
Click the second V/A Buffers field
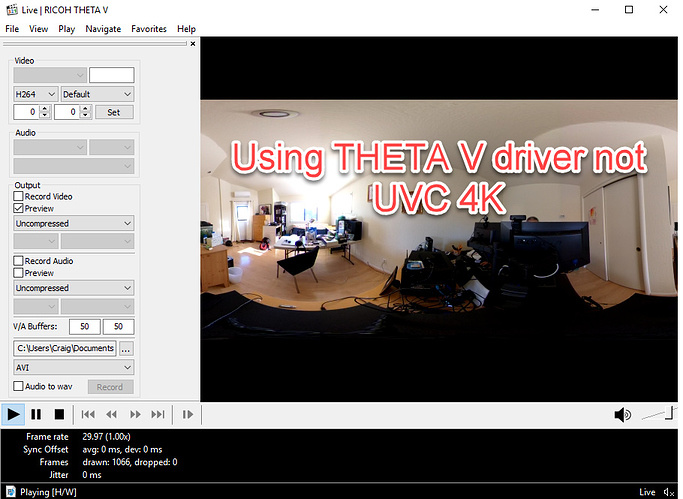point(118,327)
